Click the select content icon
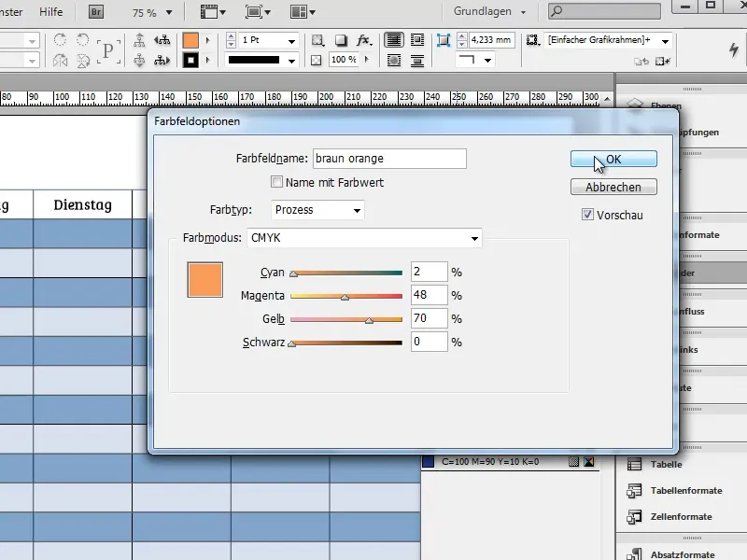Image resolution: width=747 pixels, height=560 pixels. tap(139, 61)
